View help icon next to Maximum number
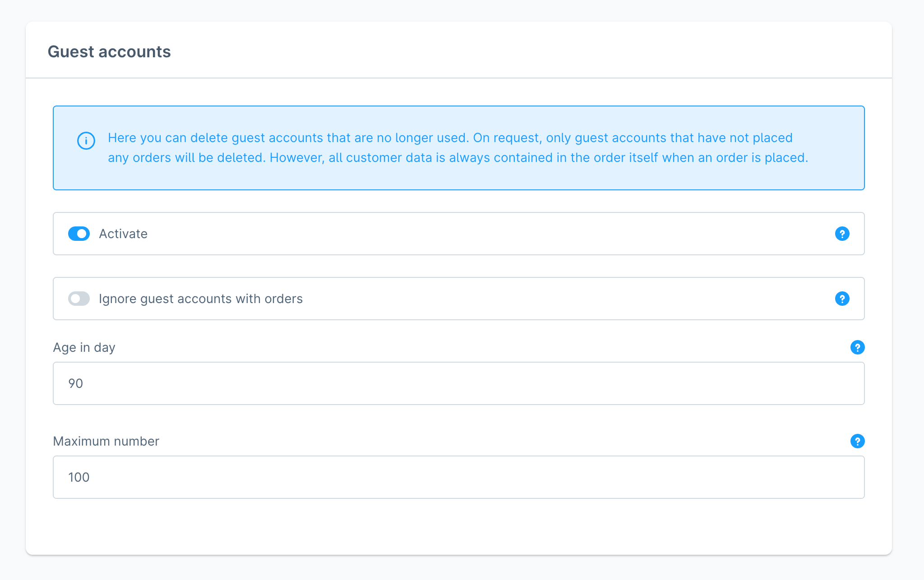This screenshot has width=924, height=580. pyautogui.click(x=857, y=441)
